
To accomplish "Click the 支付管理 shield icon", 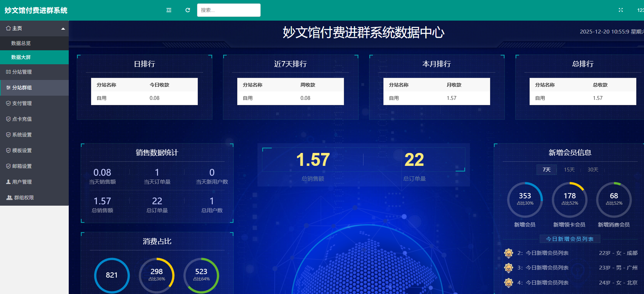I will point(8,103).
